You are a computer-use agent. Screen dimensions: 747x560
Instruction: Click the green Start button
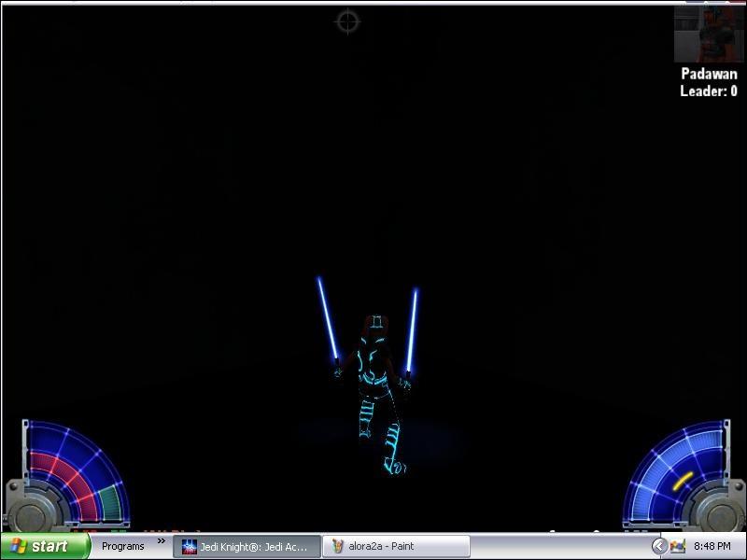coord(44,546)
